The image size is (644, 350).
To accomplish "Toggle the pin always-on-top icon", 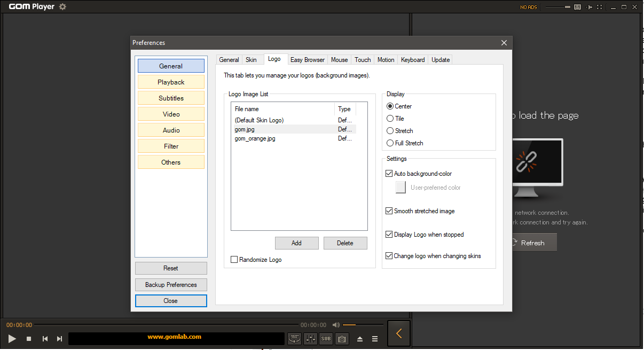I will click(x=589, y=7).
